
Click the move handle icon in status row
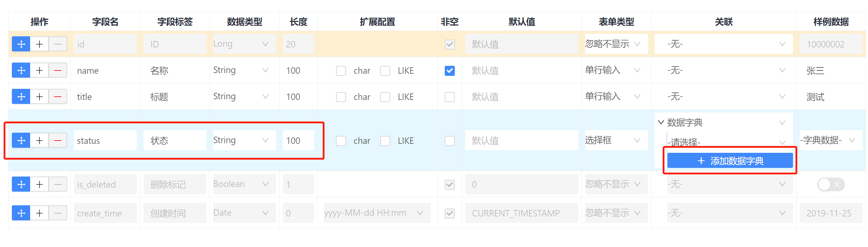point(21,141)
